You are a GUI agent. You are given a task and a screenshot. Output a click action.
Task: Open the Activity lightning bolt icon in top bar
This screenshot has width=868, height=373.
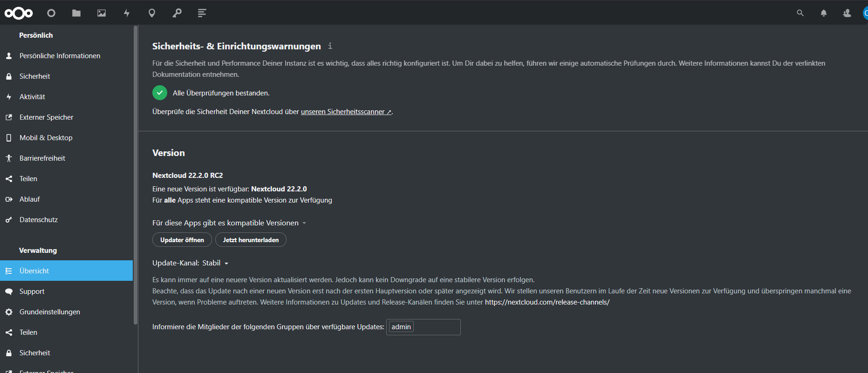coord(127,13)
